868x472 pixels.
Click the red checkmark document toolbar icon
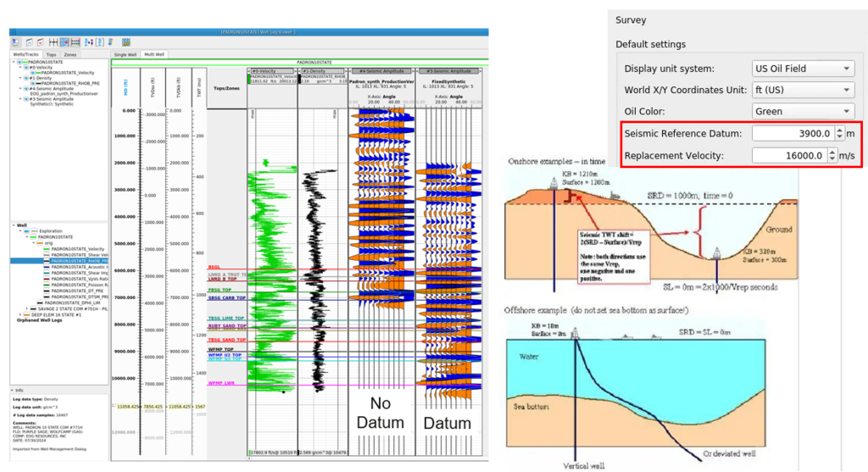click(40, 42)
